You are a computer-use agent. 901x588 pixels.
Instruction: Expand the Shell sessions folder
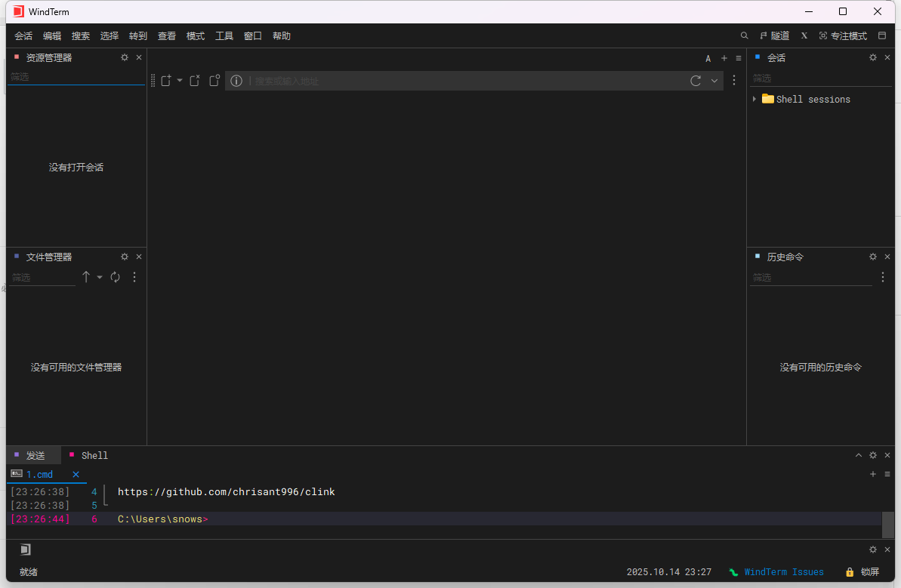754,99
